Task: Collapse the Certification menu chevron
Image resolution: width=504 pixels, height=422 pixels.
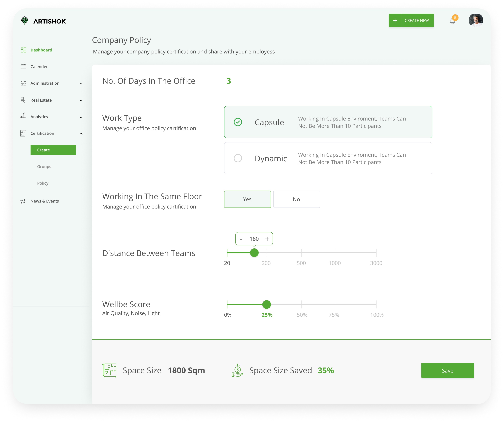Action: 81,134
